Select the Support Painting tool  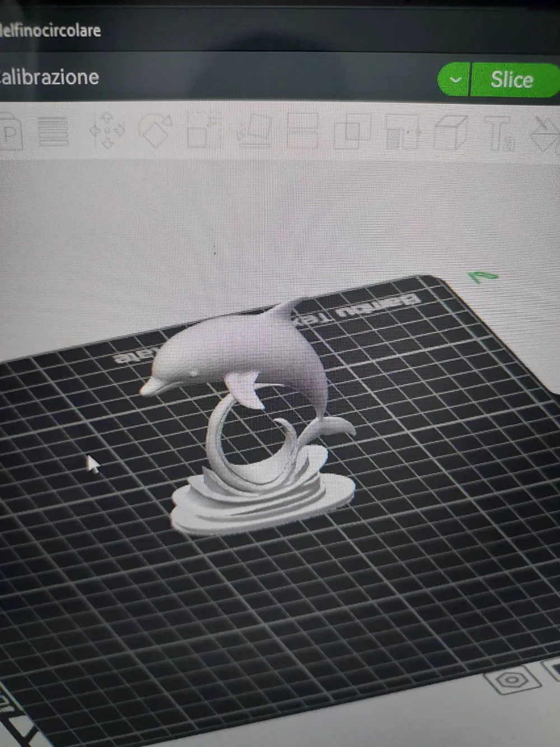(402, 132)
